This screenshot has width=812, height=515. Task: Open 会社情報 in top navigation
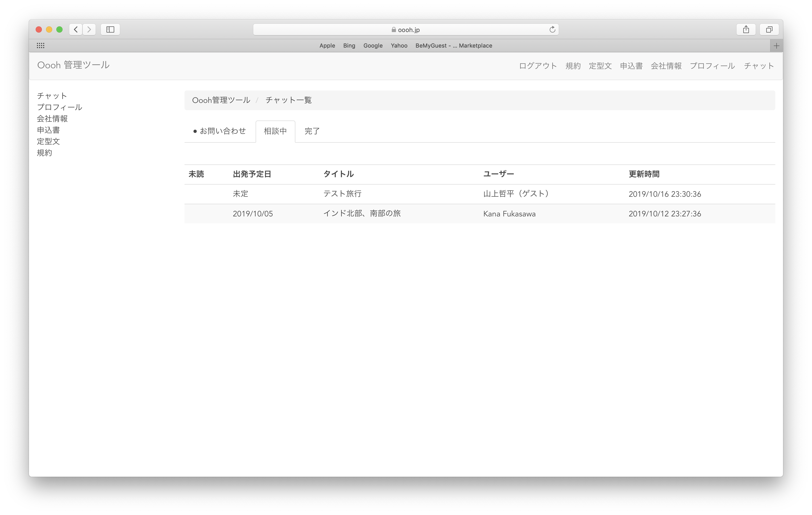pyautogui.click(x=666, y=66)
